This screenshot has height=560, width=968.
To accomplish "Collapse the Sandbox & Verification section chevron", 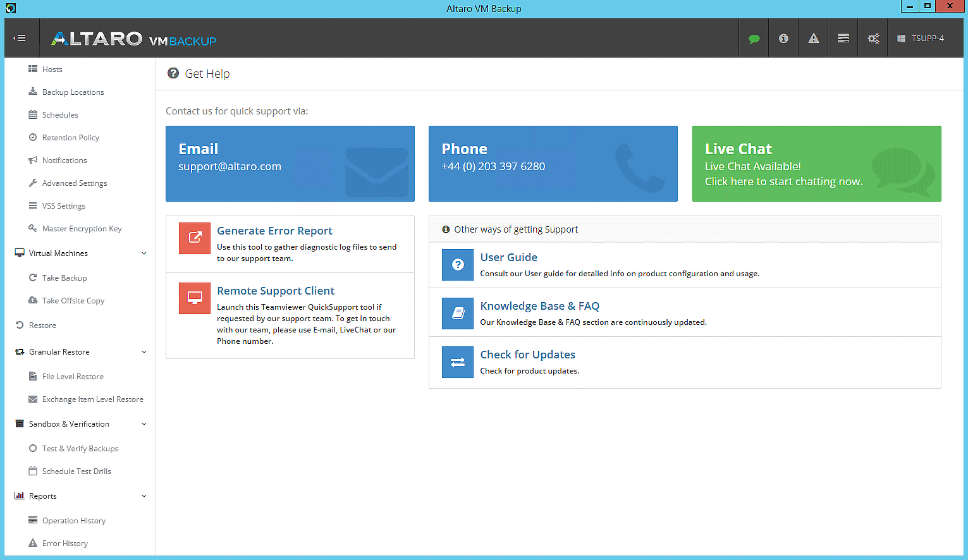I will click(x=144, y=423).
